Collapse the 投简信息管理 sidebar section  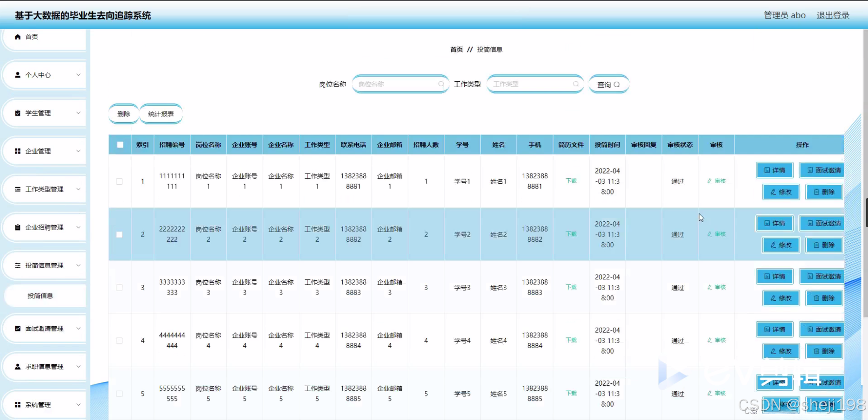click(44, 265)
